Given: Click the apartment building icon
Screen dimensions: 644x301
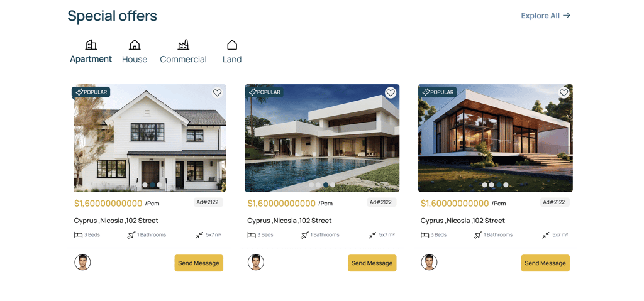Looking at the screenshot, I should coord(91,45).
